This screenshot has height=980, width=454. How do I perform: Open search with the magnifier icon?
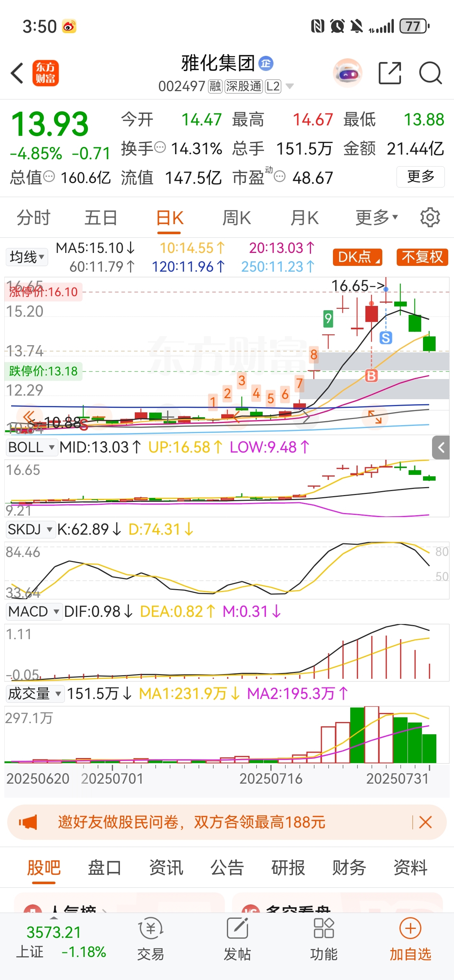[x=431, y=73]
